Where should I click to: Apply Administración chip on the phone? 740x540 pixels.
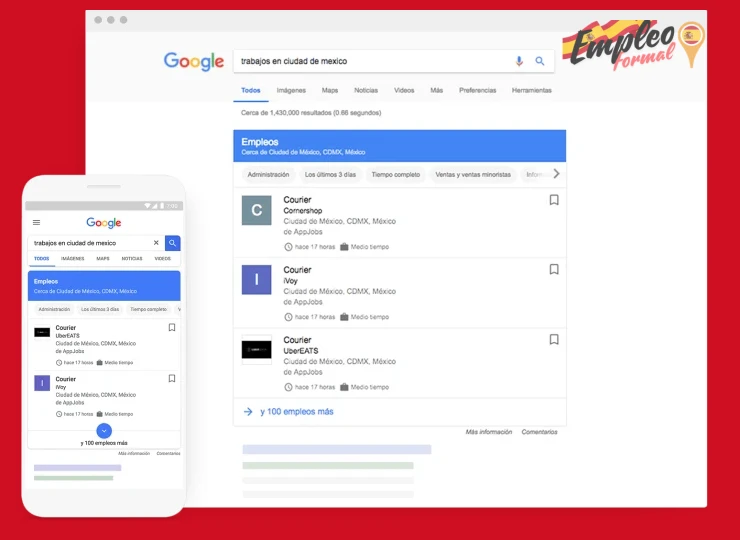tap(54, 310)
